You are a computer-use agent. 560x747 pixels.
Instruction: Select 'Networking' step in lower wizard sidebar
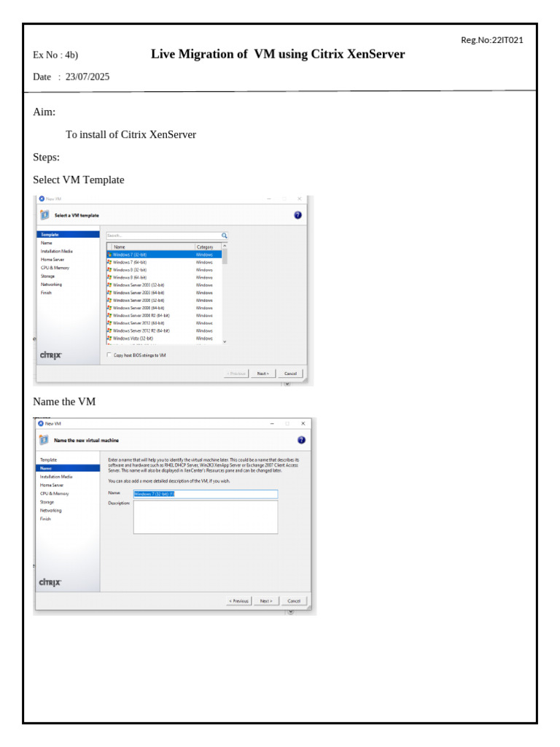[x=50, y=511]
